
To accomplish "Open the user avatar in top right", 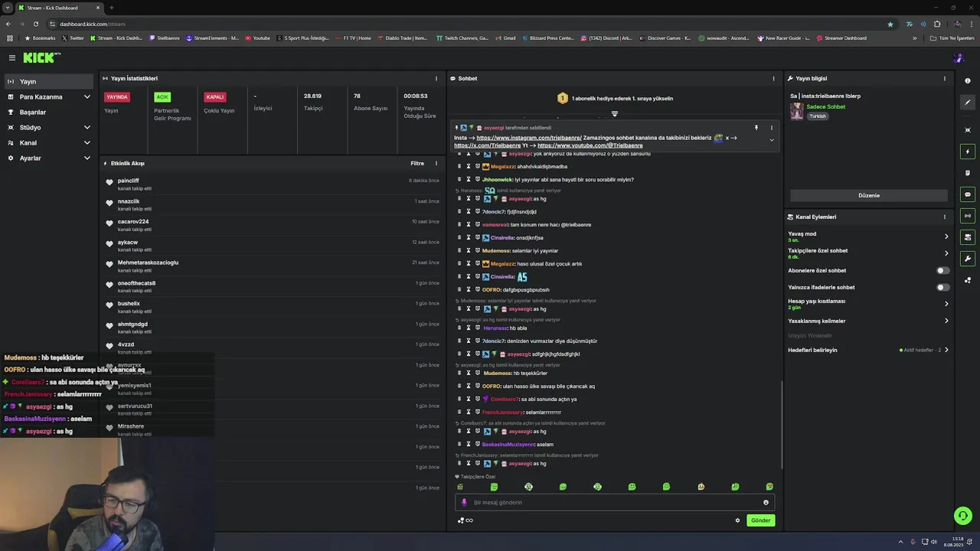I will [959, 57].
